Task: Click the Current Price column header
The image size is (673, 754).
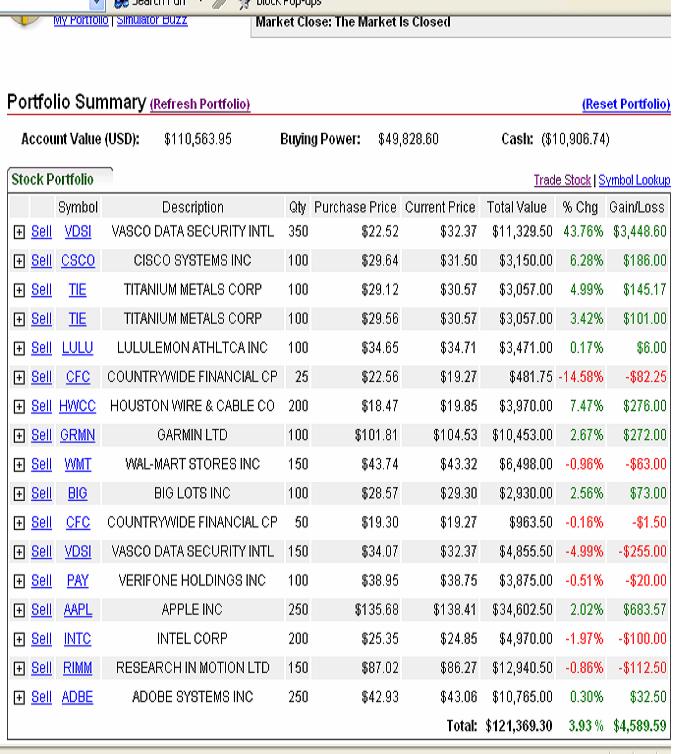Action: pos(440,207)
